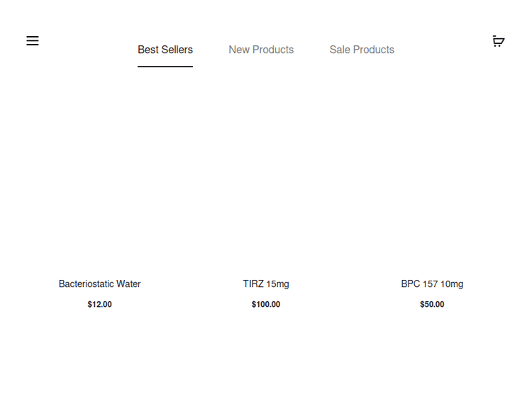Viewport: 532px width, 399px height.
Task: Click the underline beneath Best Sellers
Action: click(x=165, y=67)
